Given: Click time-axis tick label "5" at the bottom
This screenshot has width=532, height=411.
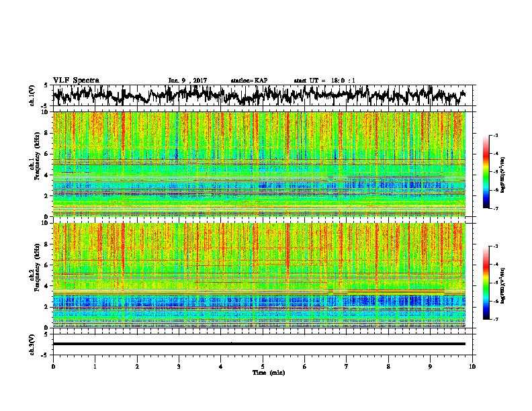Looking at the screenshot, I should (263, 367).
